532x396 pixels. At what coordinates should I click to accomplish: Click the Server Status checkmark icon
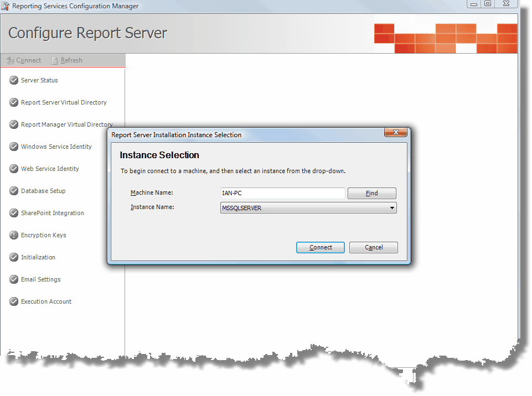14,80
